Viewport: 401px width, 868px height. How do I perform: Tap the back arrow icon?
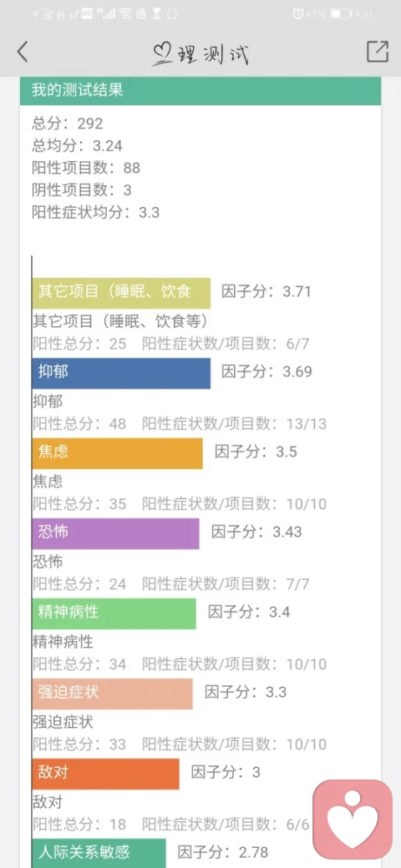click(23, 52)
